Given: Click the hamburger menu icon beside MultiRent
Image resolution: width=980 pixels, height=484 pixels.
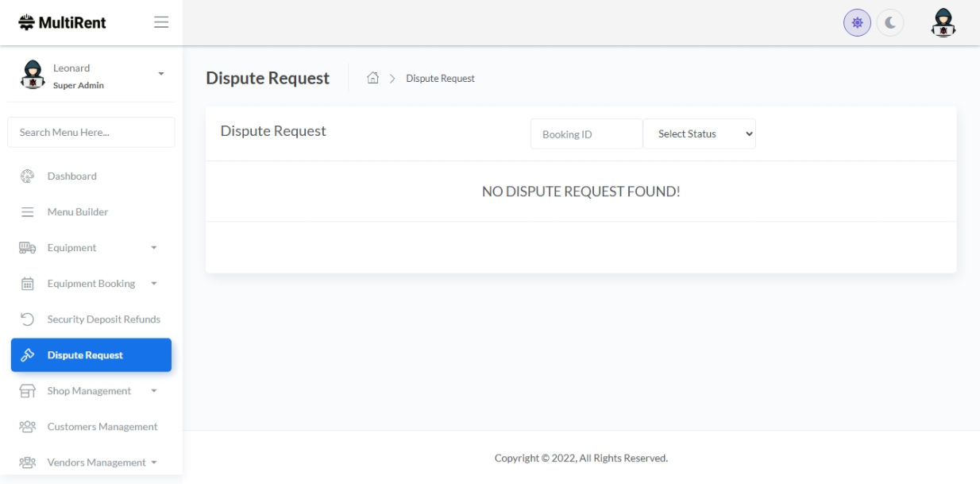Looking at the screenshot, I should click(160, 22).
